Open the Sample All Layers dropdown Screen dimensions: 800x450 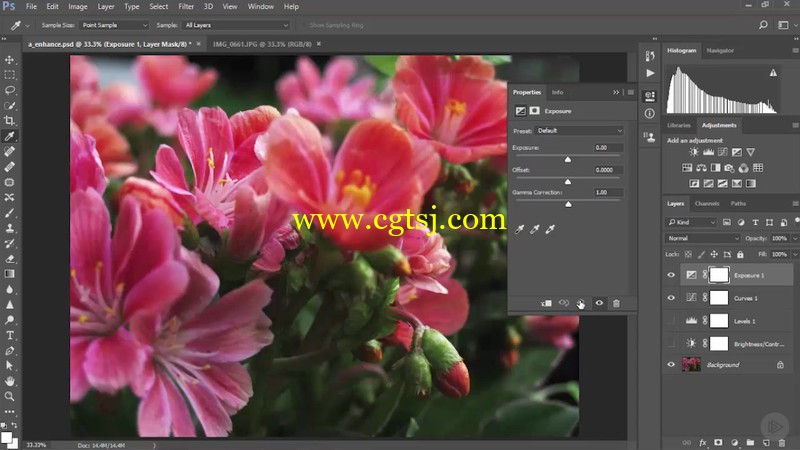pos(236,25)
